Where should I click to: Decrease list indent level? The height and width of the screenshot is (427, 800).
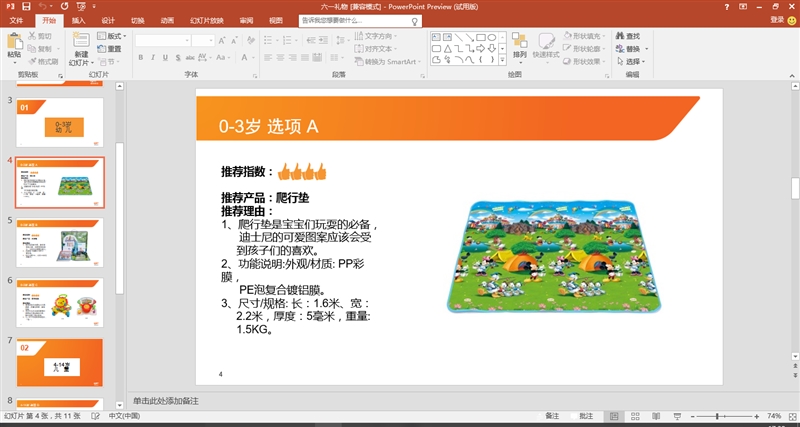pos(310,41)
